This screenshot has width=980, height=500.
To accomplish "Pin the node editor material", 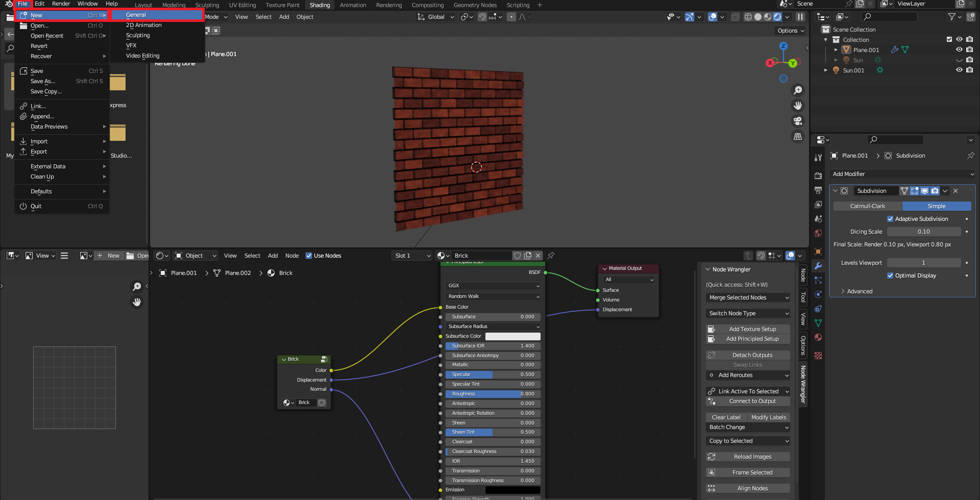I will [x=551, y=256].
